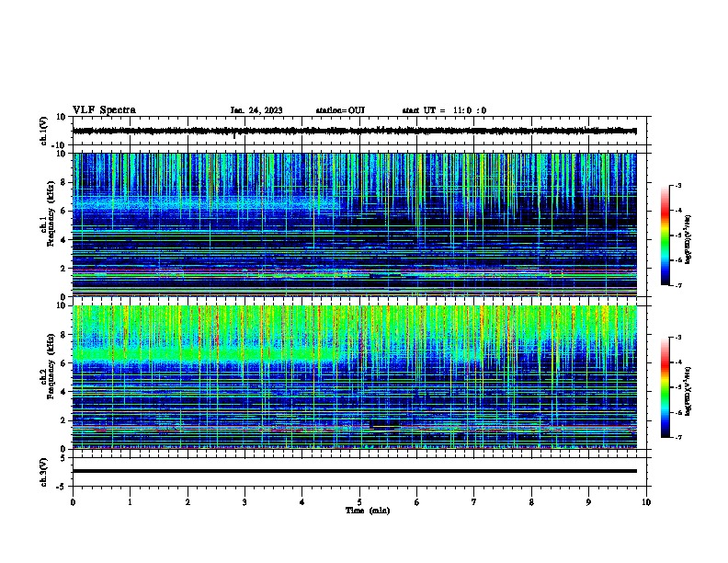Image resolution: width=728 pixels, height=563 pixels.
Task: Click the ch.2 'Frequency (kHz)' axis label
Action: [x=51, y=366]
